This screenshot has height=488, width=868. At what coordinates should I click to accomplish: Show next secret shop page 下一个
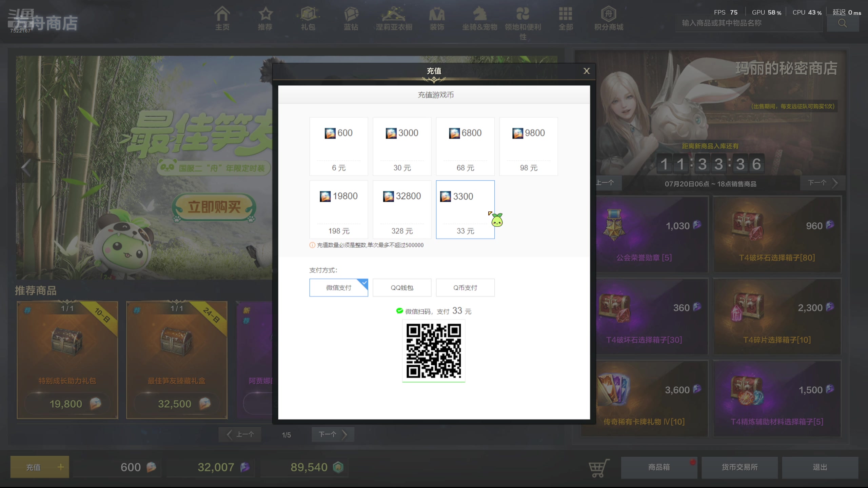[823, 183]
